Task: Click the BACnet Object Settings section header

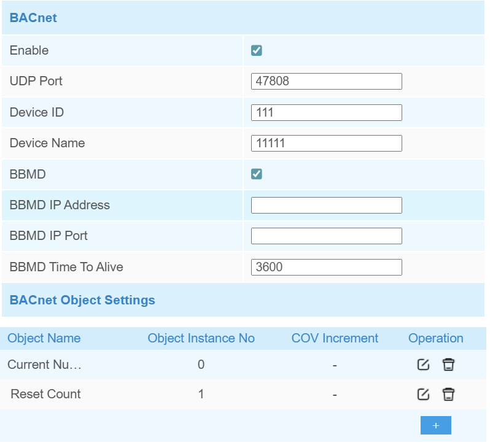Action: pyautogui.click(x=82, y=300)
